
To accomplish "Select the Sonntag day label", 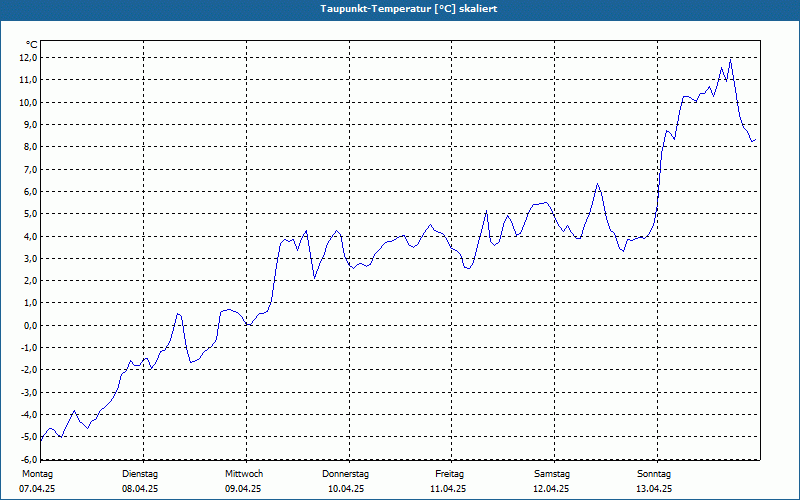I will click(654, 474).
